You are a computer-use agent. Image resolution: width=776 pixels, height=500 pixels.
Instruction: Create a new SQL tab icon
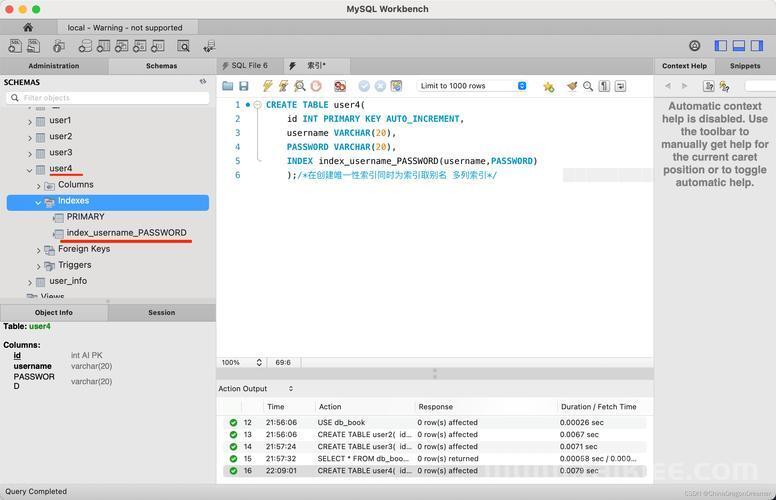coord(15,46)
